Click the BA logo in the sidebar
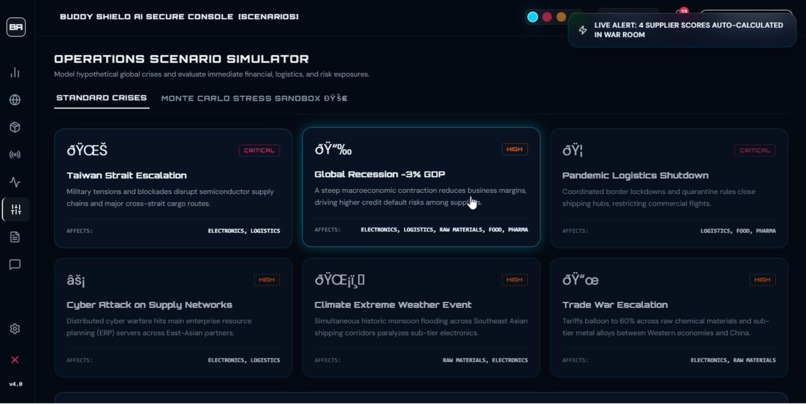The height and width of the screenshot is (404, 806). pos(16,27)
